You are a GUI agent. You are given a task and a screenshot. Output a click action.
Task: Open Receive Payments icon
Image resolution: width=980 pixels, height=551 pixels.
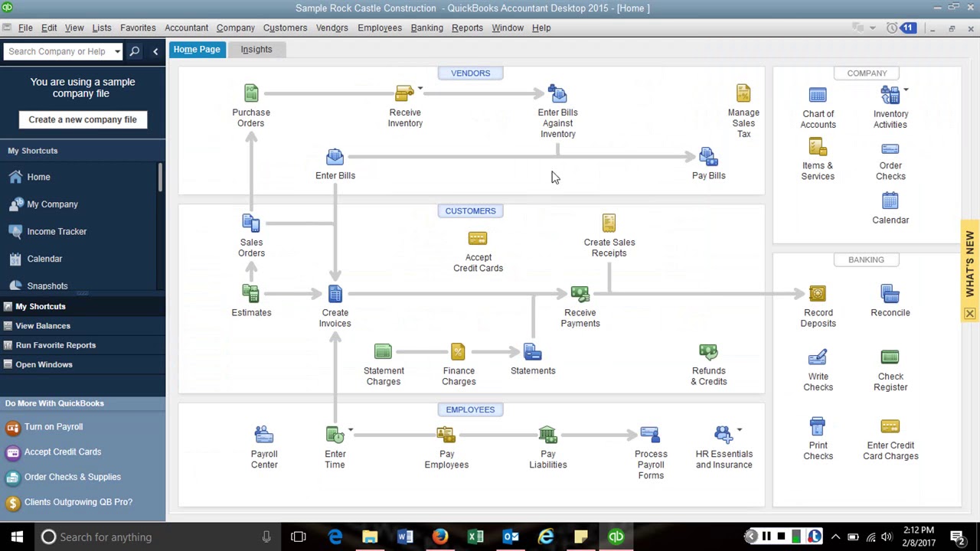(580, 293)
